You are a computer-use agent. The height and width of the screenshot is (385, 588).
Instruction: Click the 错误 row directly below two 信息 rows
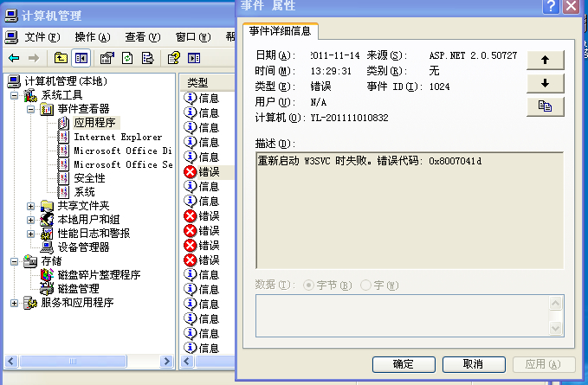(x=208, y=216)
